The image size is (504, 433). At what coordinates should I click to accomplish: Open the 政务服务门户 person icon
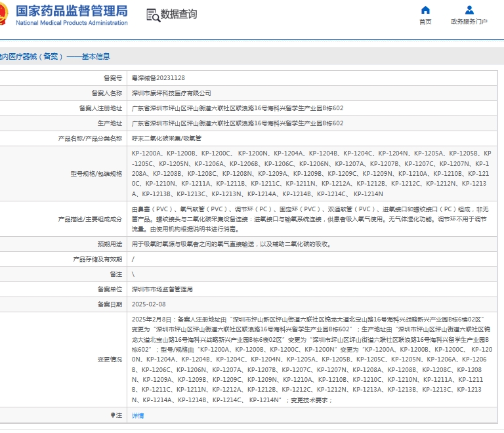coord(469,10)
